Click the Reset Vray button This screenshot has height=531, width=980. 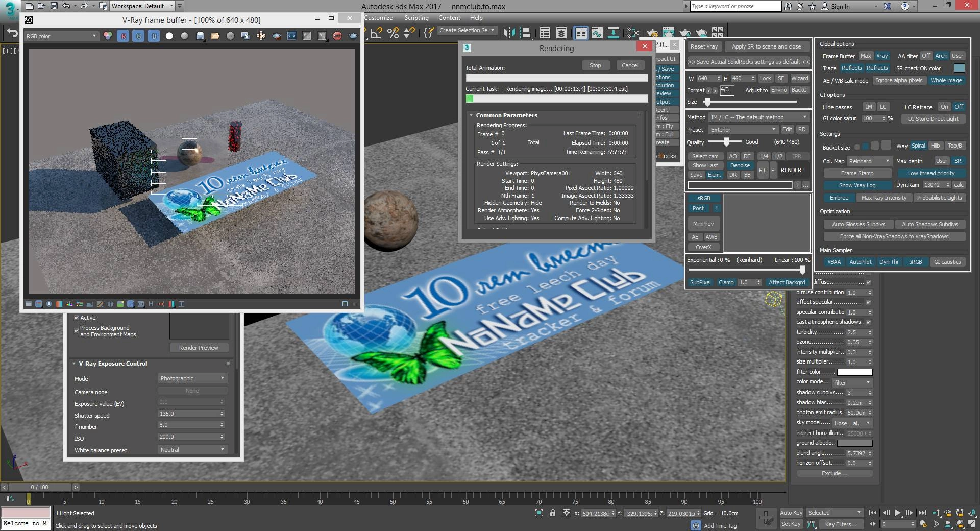point(704,46)
